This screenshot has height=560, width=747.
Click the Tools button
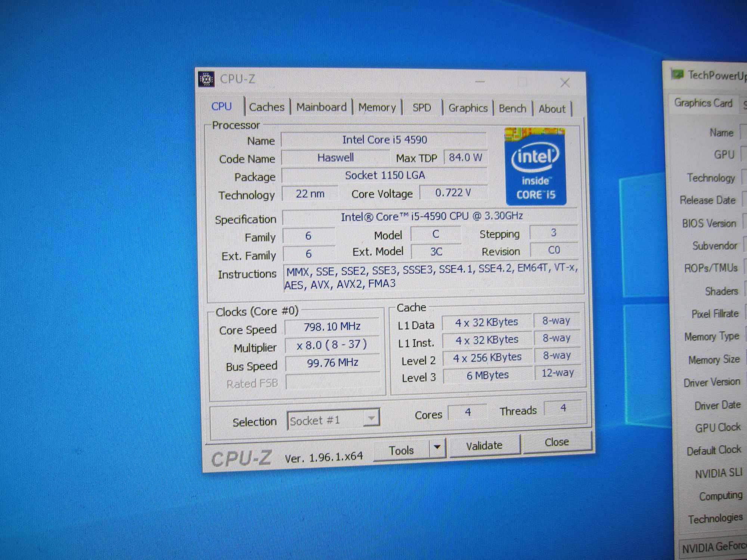(x=402, y=450)
